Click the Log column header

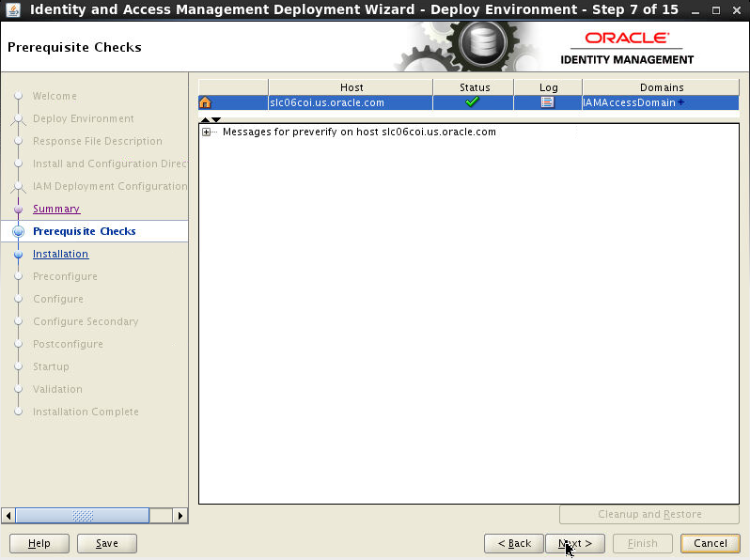[x=548, y=87]
